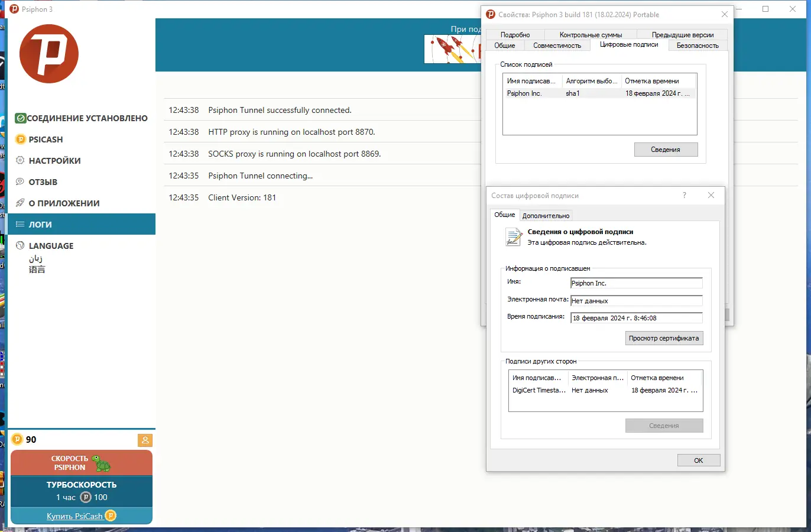The image size is (811, 532).
Task: Click Отметка времени header in signature list
Action: point(658,81)
